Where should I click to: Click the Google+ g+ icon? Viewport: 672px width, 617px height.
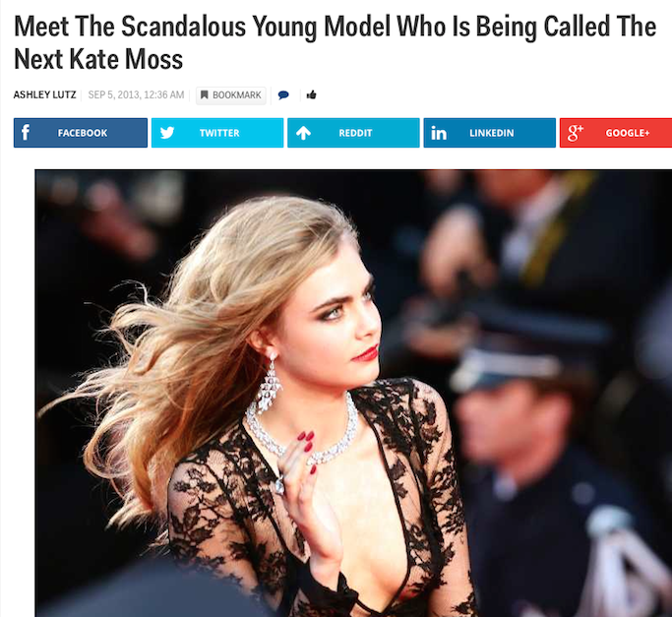[576, 133]
